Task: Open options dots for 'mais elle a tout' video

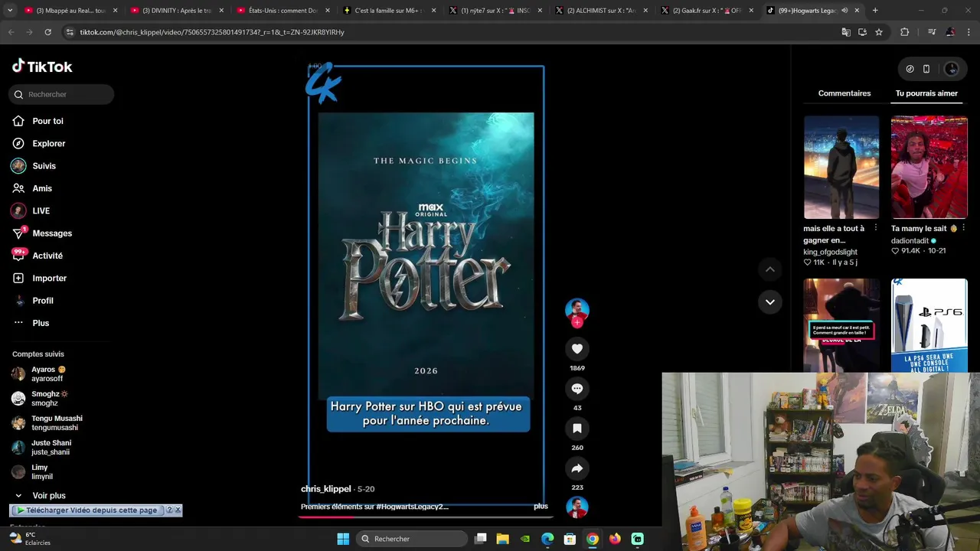Action: click(876, 228)
